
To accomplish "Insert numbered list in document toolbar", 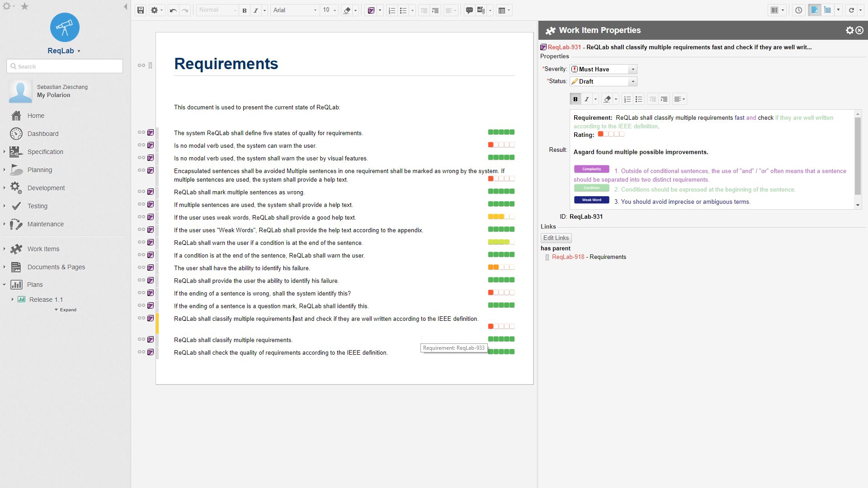I will tap(392, 10).
